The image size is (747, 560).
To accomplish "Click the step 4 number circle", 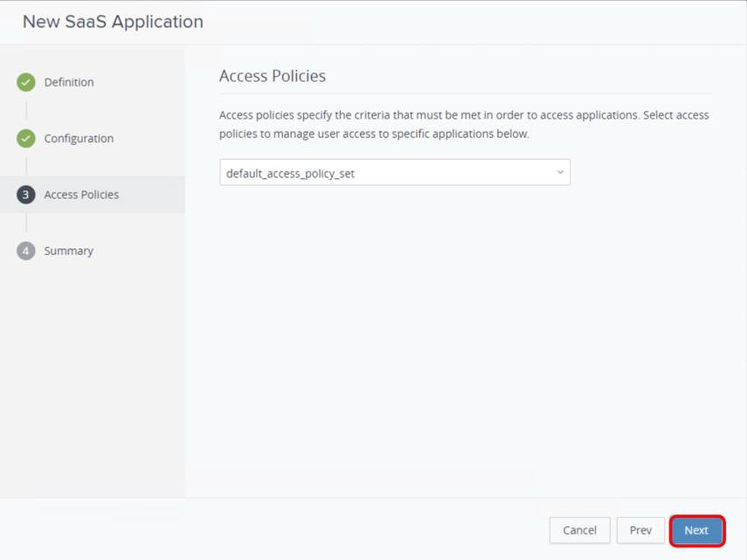I will tap(26, 251).
